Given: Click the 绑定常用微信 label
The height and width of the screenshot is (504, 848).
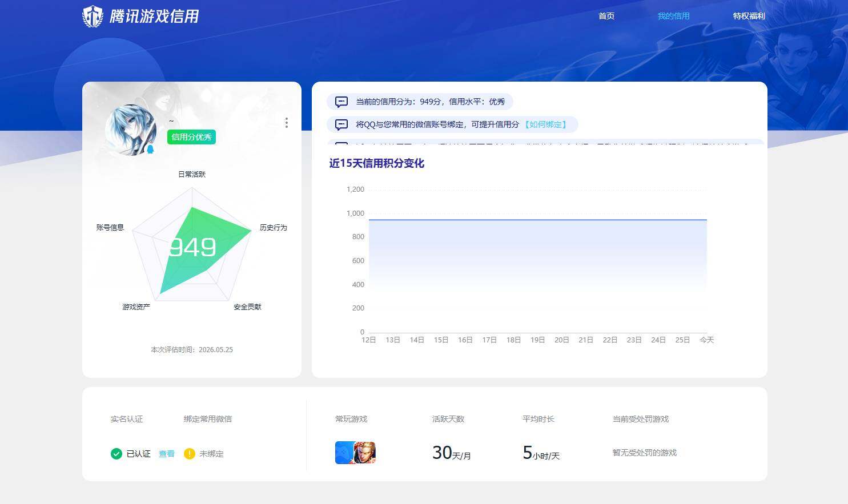Looking at the screenshot, I should 208,419.
